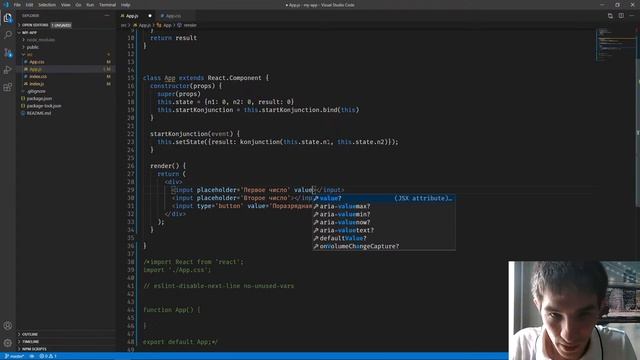
Task: Open the View menu
Action: point(66,5)
